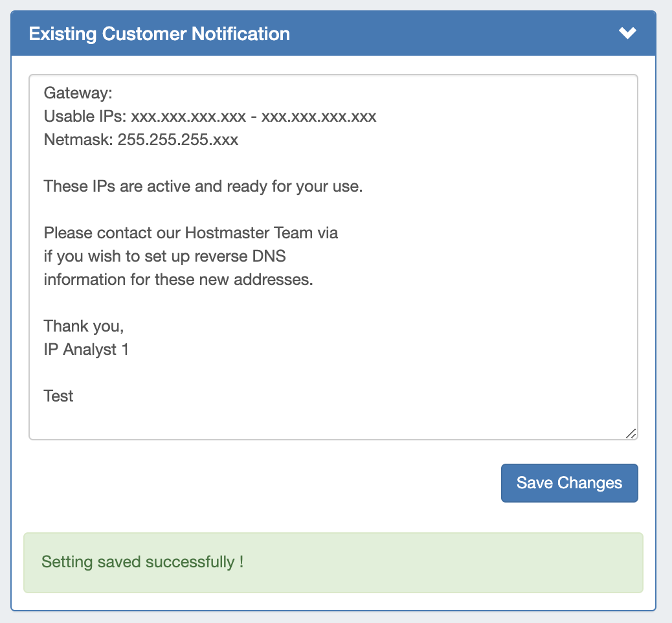Click the 'Setting saved successfully !' alert message

pos(142,561)
